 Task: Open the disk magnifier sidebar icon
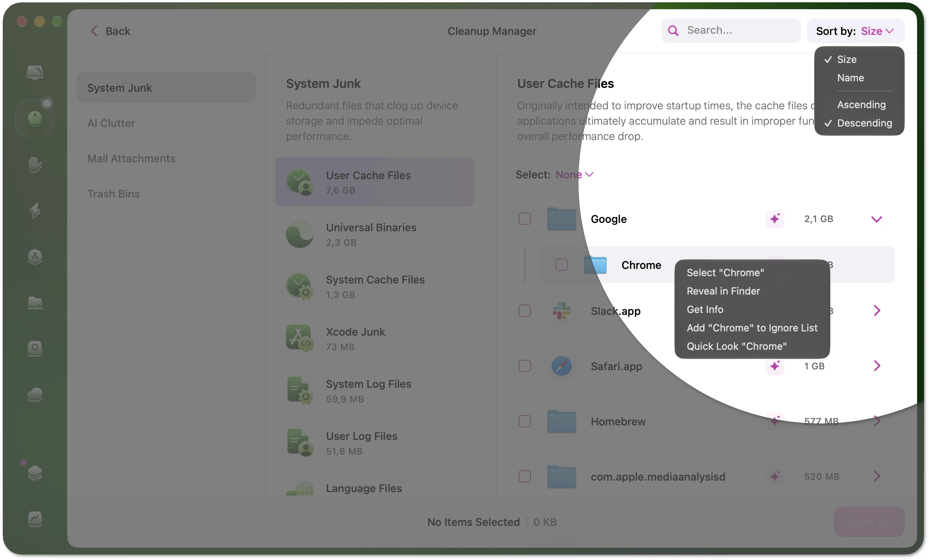[35, 349]
